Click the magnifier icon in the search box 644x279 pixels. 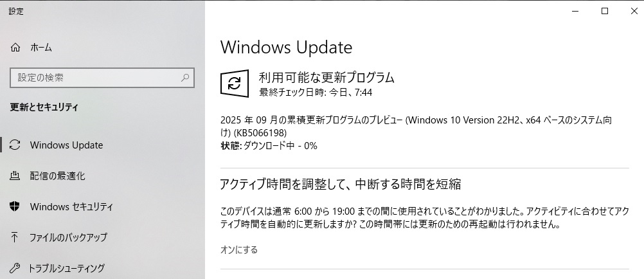coord(185,78)
